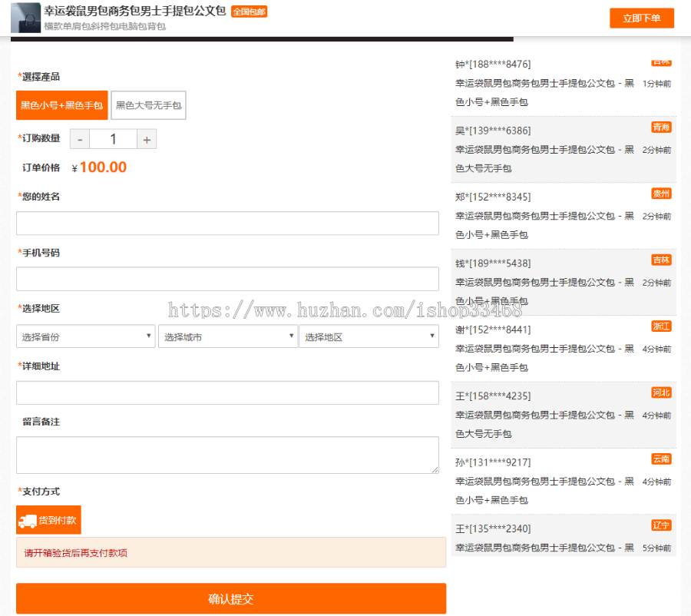
Task: Open the product thumbnail image in header
Action: point(25,18)
